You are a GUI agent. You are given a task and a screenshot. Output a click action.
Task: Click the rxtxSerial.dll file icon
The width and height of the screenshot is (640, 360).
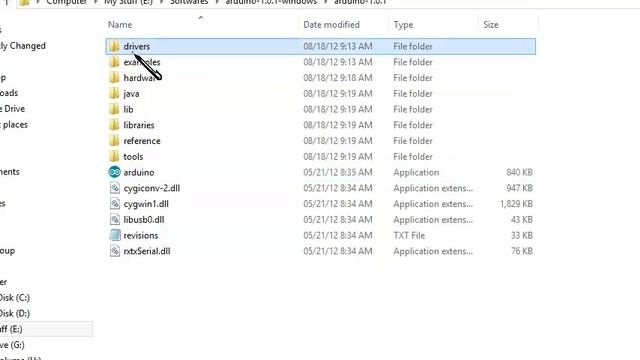coord(115,251)
